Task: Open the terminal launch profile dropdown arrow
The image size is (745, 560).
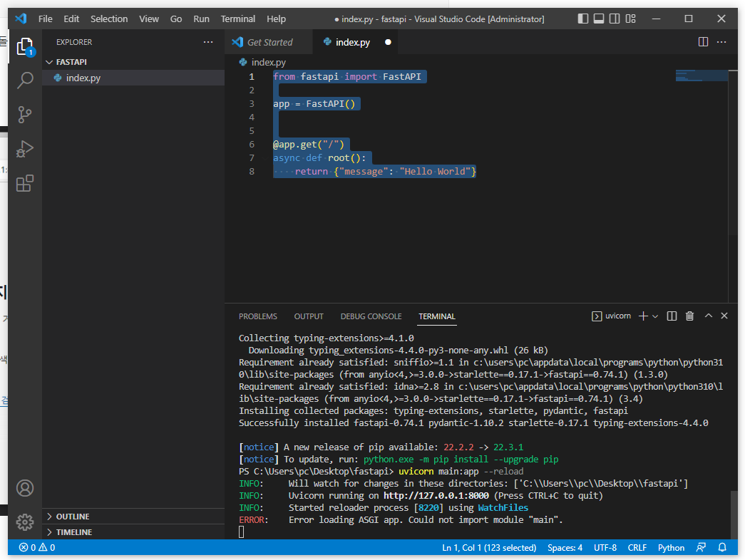Action: 655,316
